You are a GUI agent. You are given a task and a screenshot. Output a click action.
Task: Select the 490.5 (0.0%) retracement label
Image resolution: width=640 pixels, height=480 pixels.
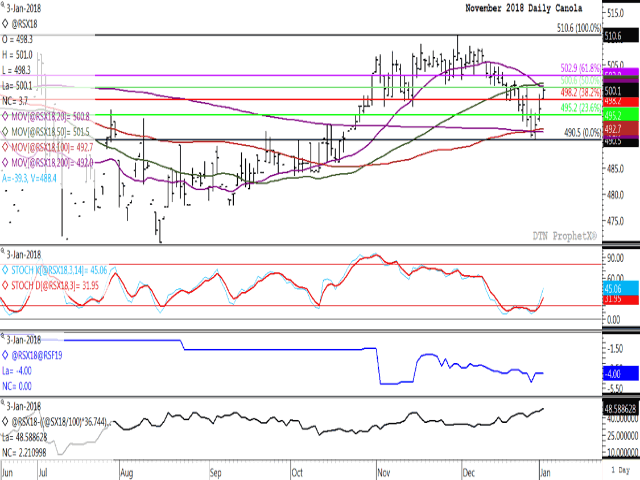coord(582,133)
